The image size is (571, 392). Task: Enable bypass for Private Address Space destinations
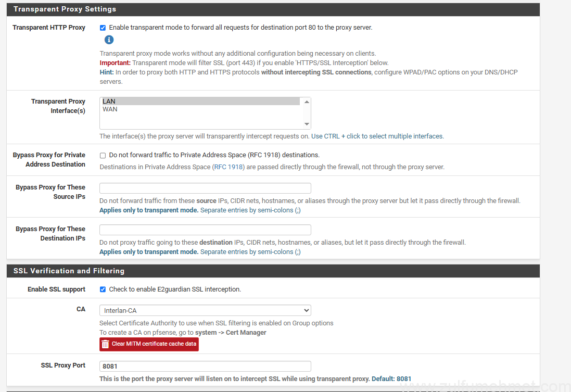[103, 155]
